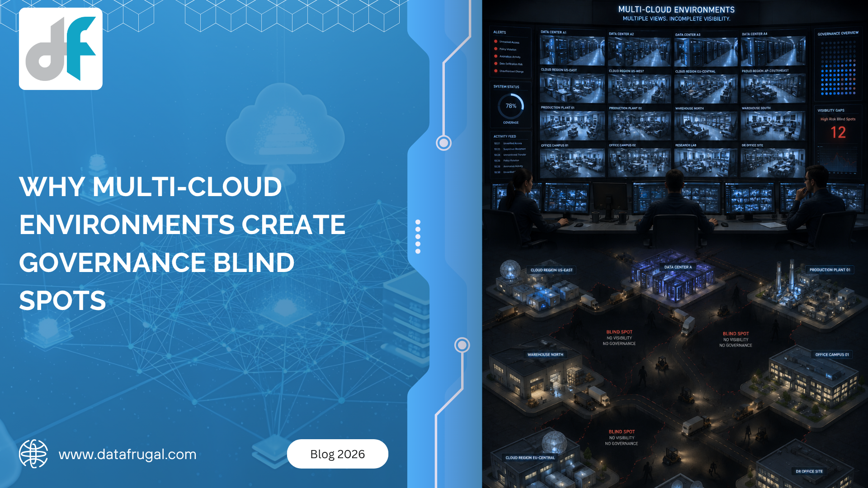The width and height of the screenshot is (868, 488).
Task: Click the globe icon beside the website URL
Action: point(33,454)
